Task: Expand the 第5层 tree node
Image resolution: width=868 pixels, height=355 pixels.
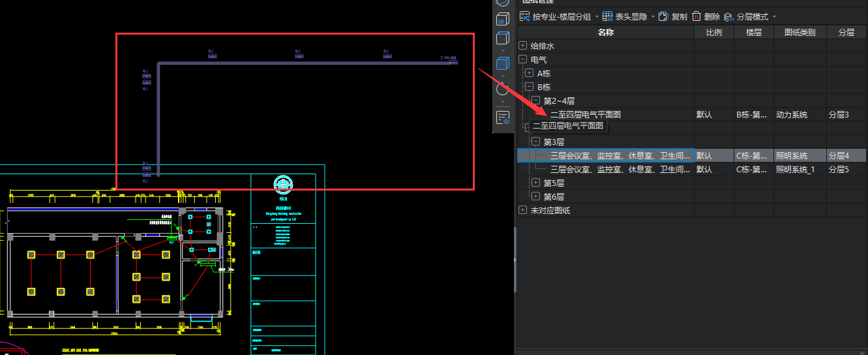Action: [535, 183]
